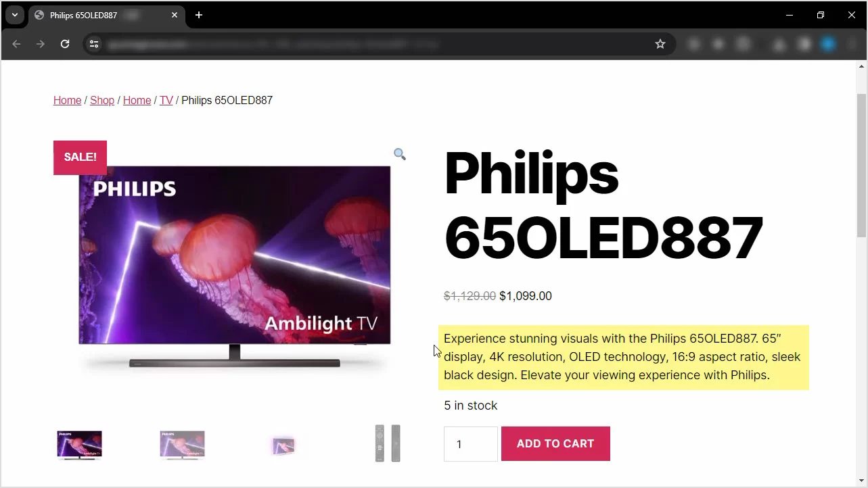Click the first Home breadcrumb link
Image resolution: width=868 pixels, height=488 pixels.
[67, 100]
